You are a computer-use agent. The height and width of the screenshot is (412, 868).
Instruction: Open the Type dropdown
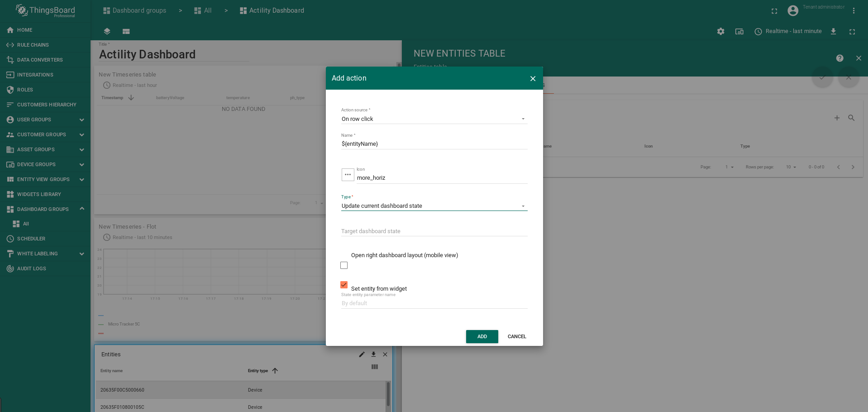(x=434, y=206)
